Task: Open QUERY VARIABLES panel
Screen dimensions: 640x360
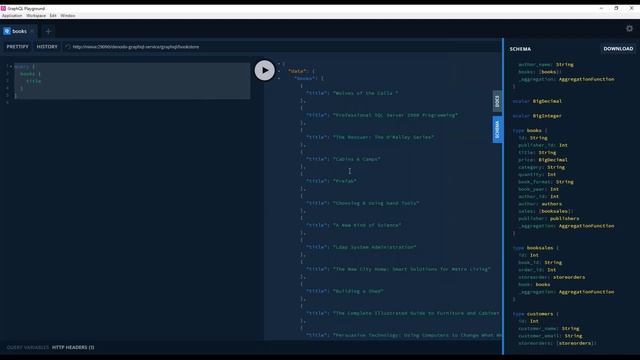Action: pos(27,347)
